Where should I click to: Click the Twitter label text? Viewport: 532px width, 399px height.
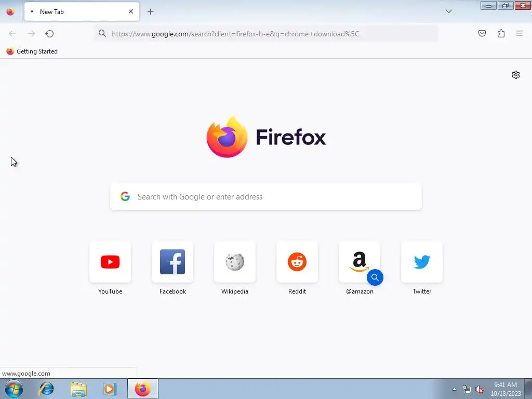422,291
